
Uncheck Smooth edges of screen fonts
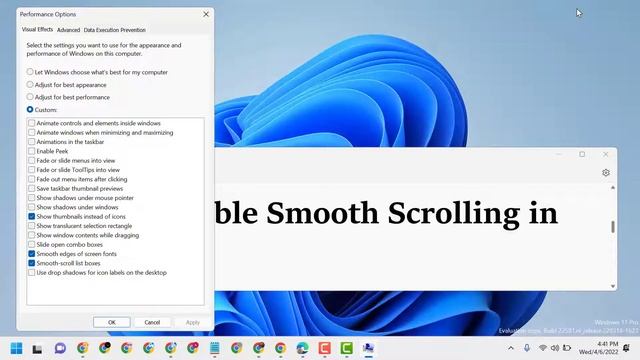pos(31,254)
